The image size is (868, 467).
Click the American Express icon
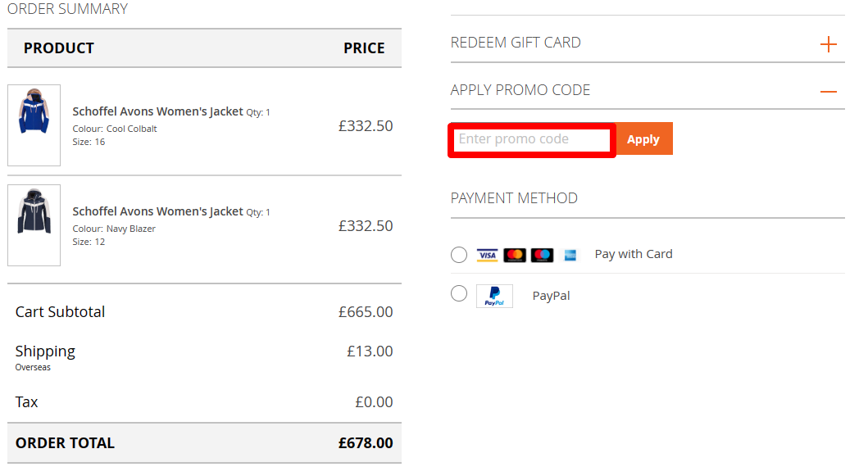coord(570,255)
